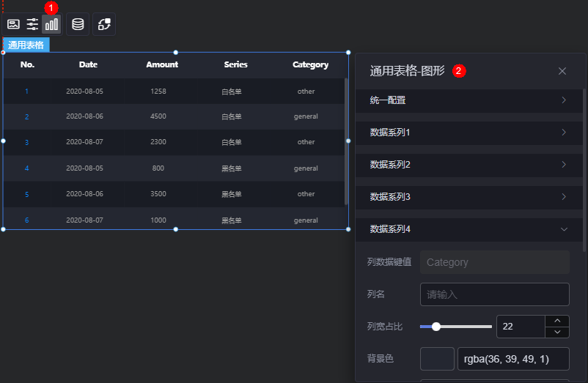Click the amount cell 1258

[x=158, y=92]
